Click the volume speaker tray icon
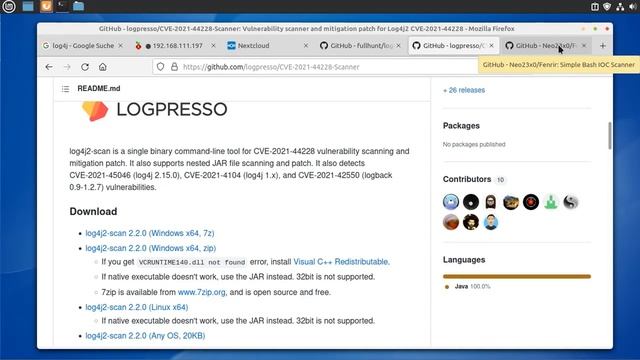Screen dimensions: 640x360 pyautogui.click(x=633, y=7)
